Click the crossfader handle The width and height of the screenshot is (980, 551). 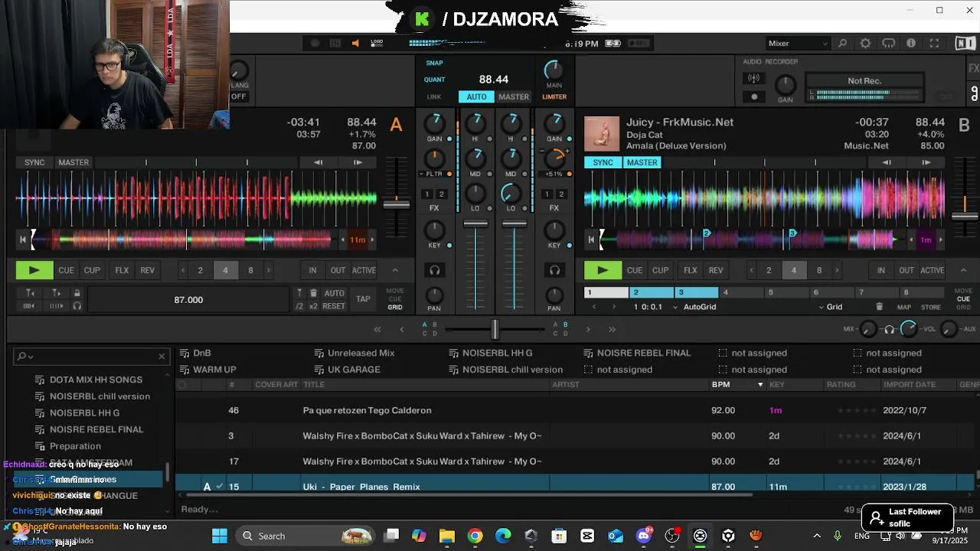[x=495, y=329]
